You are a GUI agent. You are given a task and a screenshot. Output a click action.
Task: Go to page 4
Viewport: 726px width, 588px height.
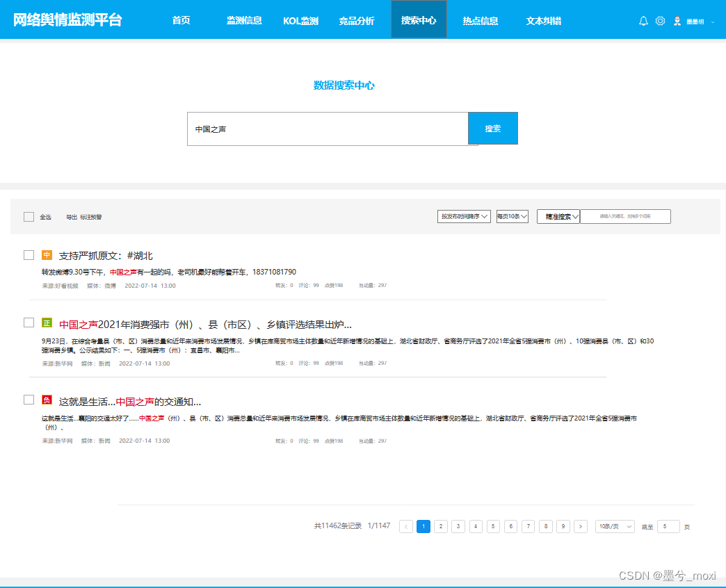[x=476, y=526]
